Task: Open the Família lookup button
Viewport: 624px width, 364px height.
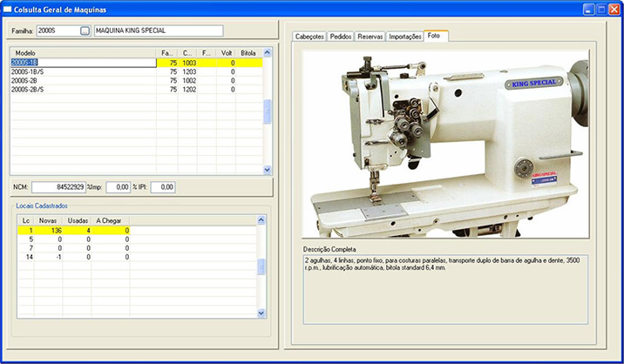Action: [85, 30]
